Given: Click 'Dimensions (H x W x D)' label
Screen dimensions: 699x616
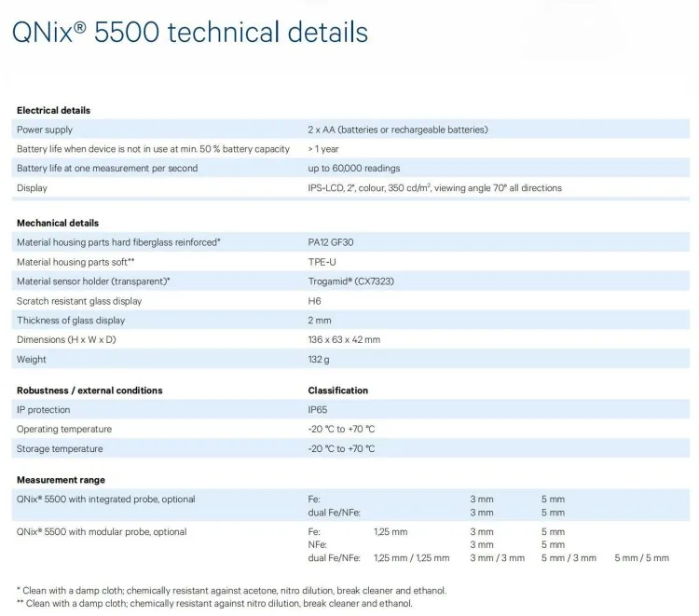Looking at the screenshot, I should (x=66, y=339).
